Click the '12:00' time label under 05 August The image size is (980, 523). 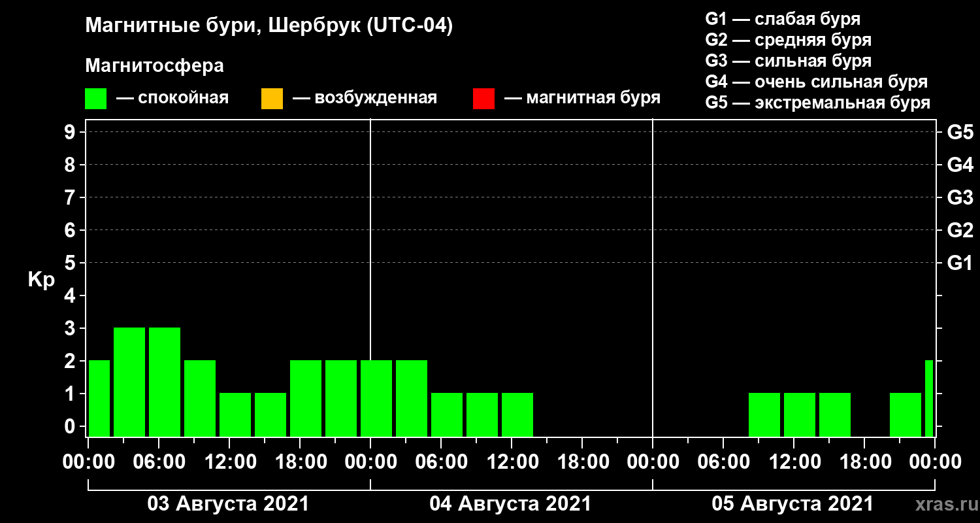coord(794,462)
